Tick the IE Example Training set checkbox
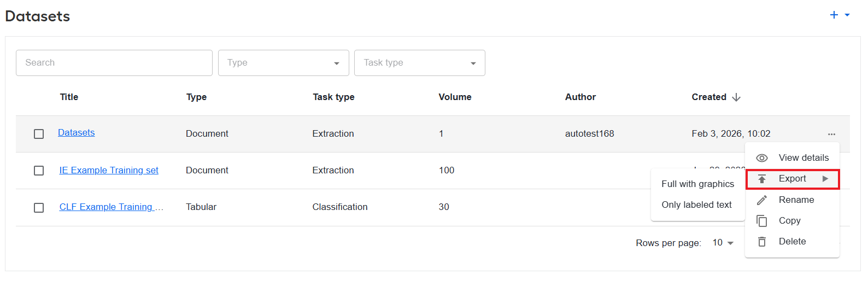Screen dimensions: 868x292 coord(39,171)
